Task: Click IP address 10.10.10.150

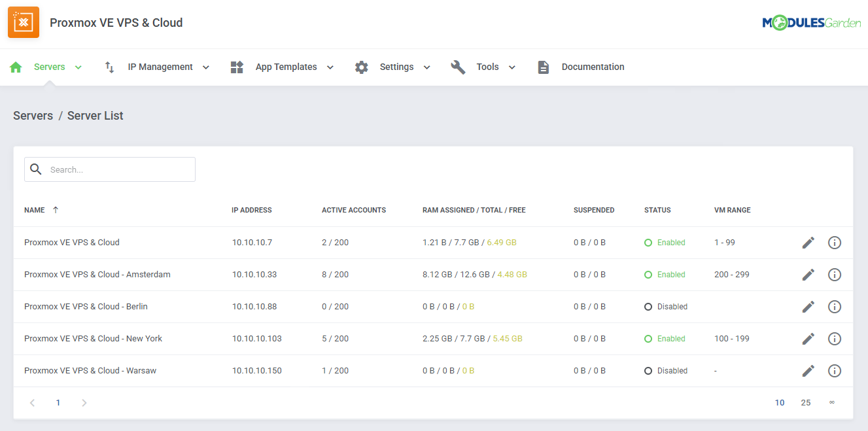Action: 257,371
